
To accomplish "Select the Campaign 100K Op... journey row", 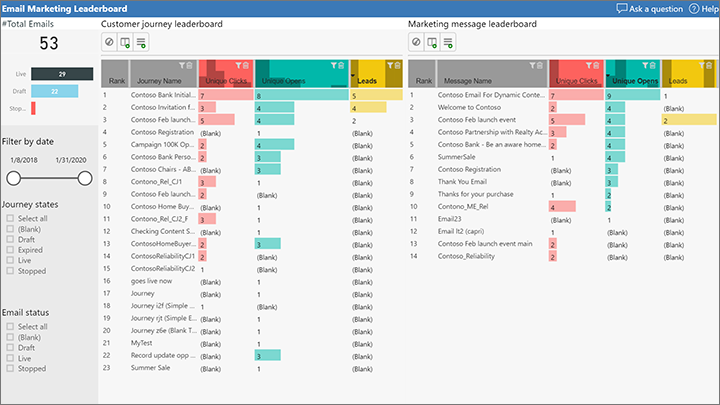I will click(x=252, y=145).
